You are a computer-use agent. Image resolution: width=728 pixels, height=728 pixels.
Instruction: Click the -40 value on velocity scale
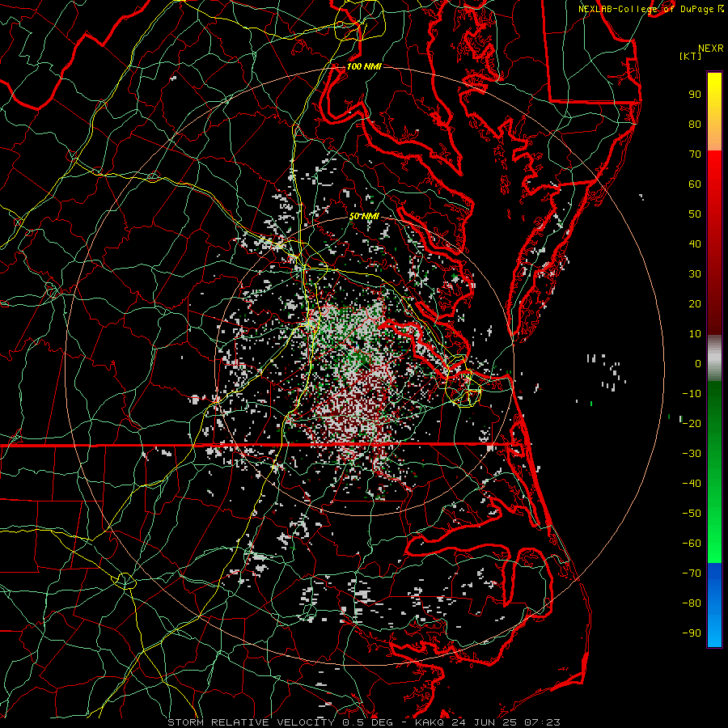[692, 484]
